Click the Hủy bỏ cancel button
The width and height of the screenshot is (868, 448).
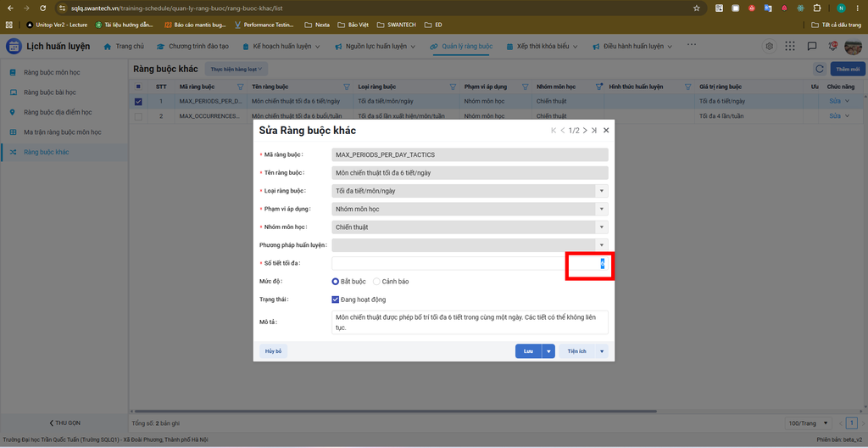click(273, 351)
